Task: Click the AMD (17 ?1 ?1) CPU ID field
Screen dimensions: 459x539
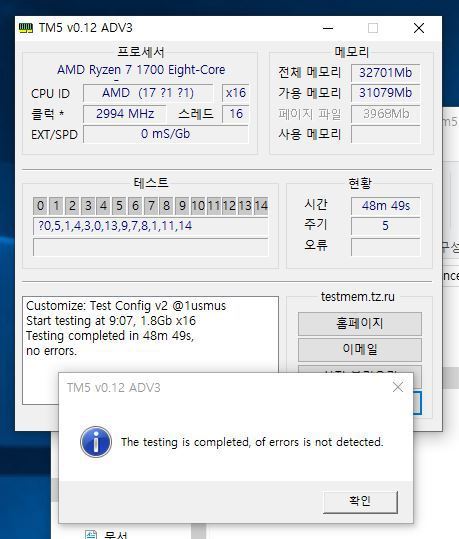Action: click(148, 93)
